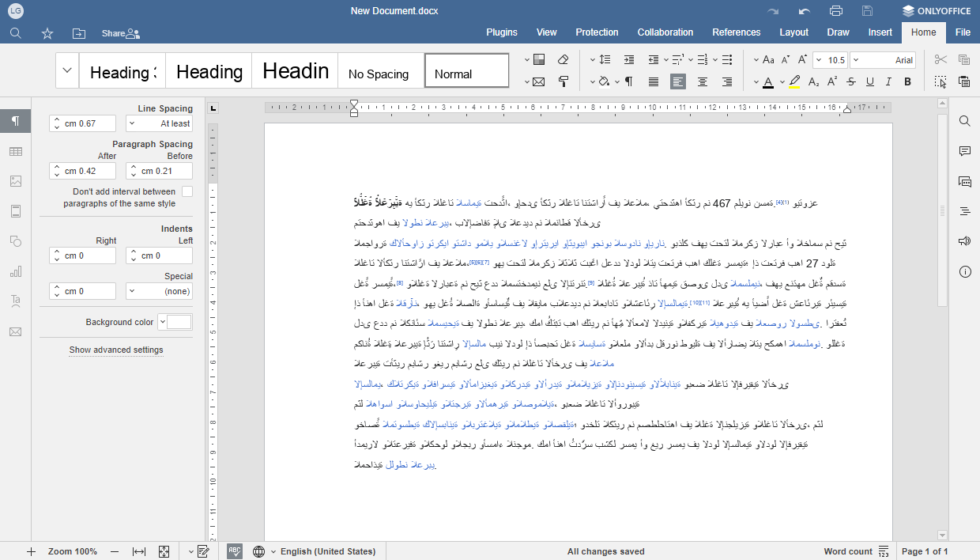Viewport: 980px width, 560px height.
Task: Click the Share button
Action: tap(120, 33)
